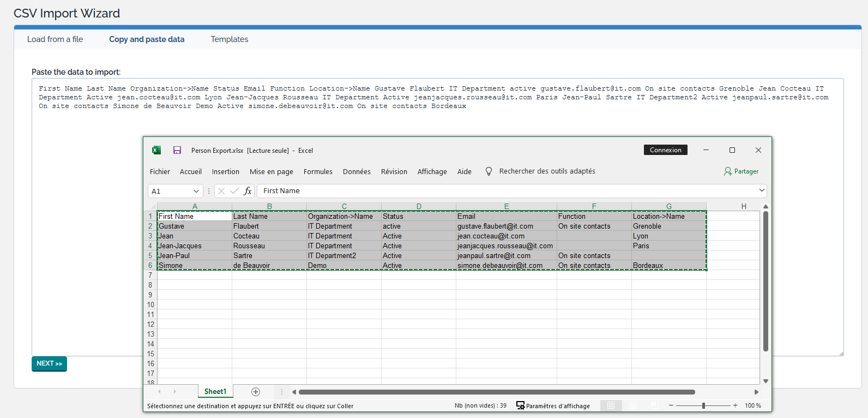Switch to Normal view in status bar
868x418 pixels.
click(611, 405)
